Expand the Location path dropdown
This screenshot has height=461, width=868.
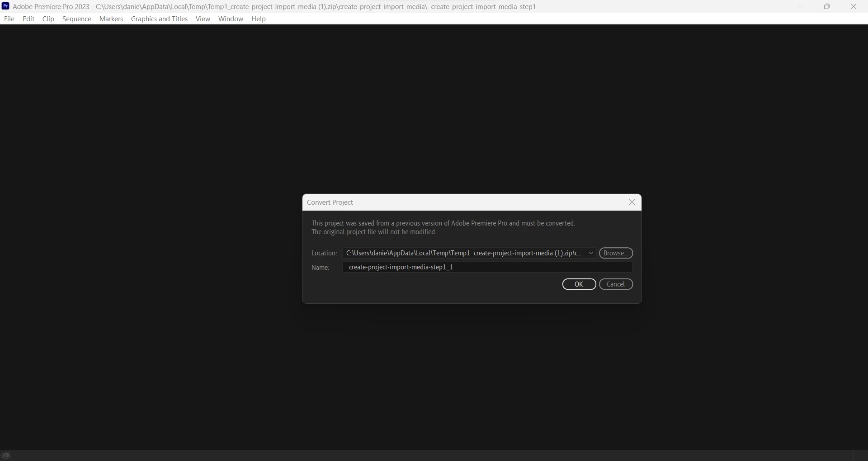click(591, 253)
